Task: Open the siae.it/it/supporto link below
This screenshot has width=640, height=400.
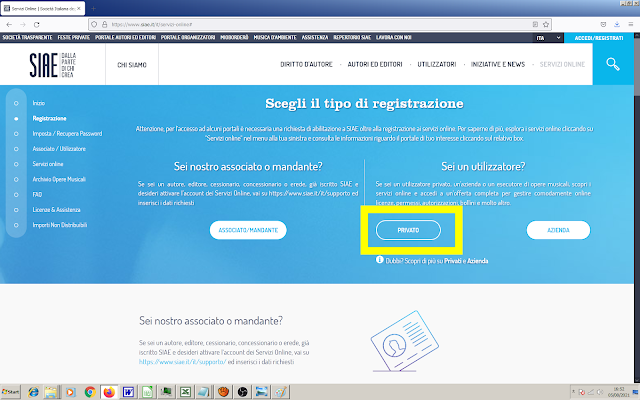Action: (182, 362)
